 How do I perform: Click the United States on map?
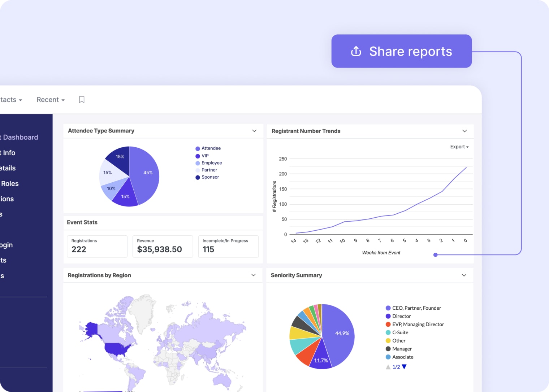click(117, 348)
